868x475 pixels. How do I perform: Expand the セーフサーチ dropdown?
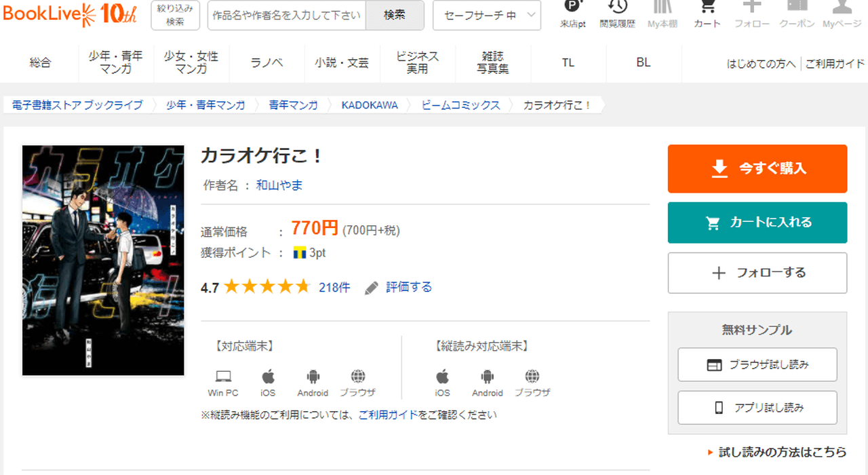coord(487,15)
